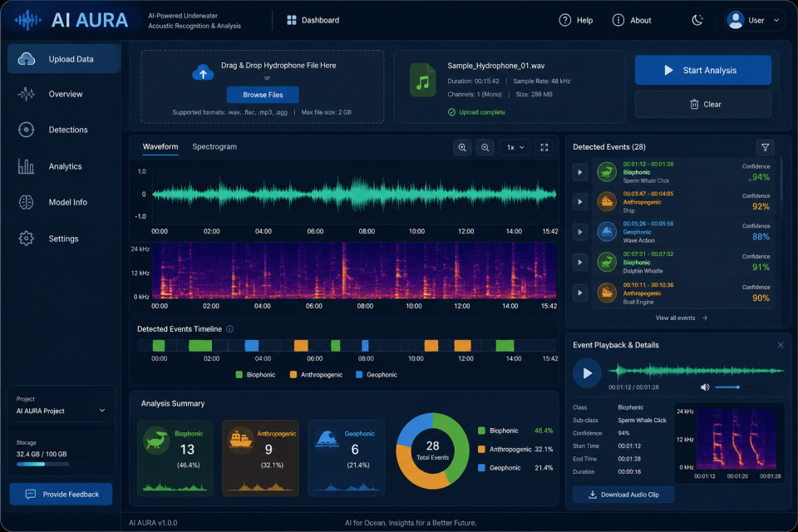This screenshot has width=798, height=532.
Task: Mute the playback speaker icon
Action: tap(705, 387)
